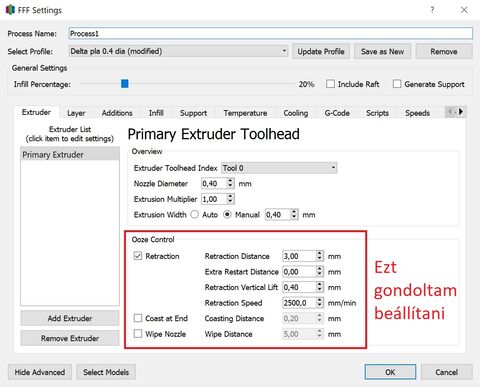The image size is (480, 387).
Task: Click the Retraction Speed spinner arrows
Action: [x=319, y=303]
